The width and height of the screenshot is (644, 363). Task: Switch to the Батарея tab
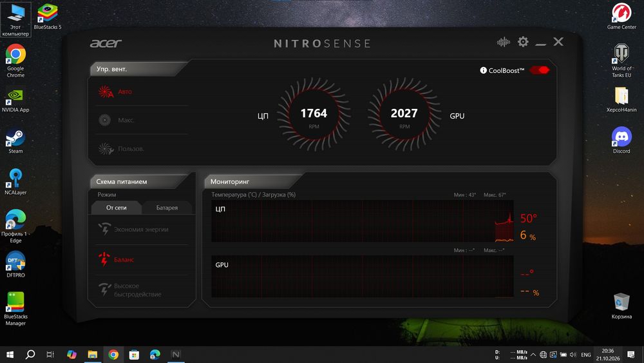(167, 208)
